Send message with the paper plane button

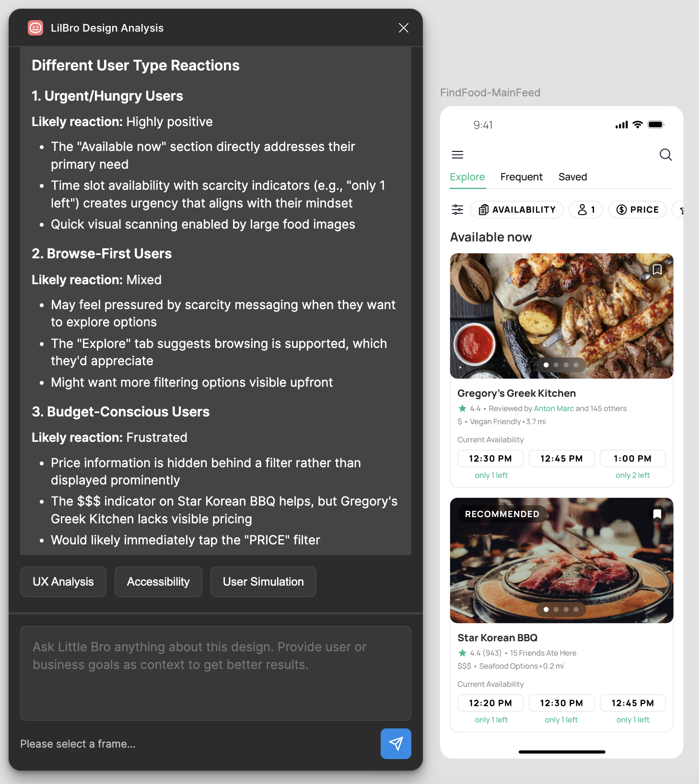(x=396, y=743)
